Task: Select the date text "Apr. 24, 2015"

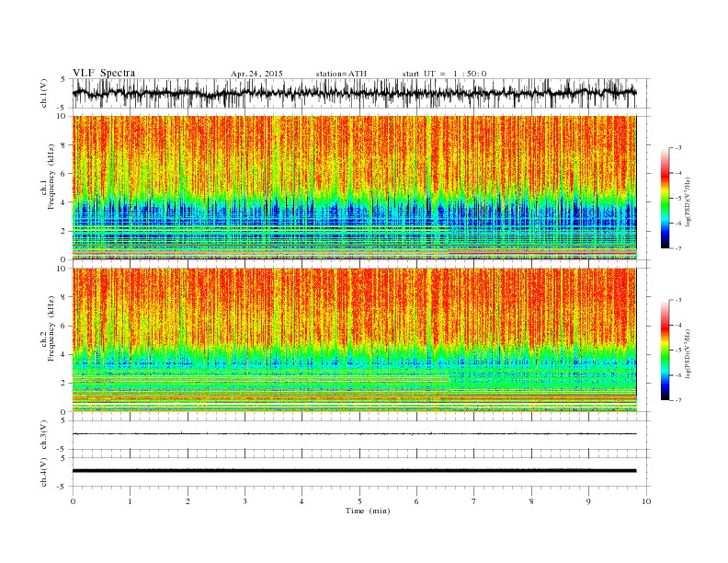Action: (x=256, y=74)
